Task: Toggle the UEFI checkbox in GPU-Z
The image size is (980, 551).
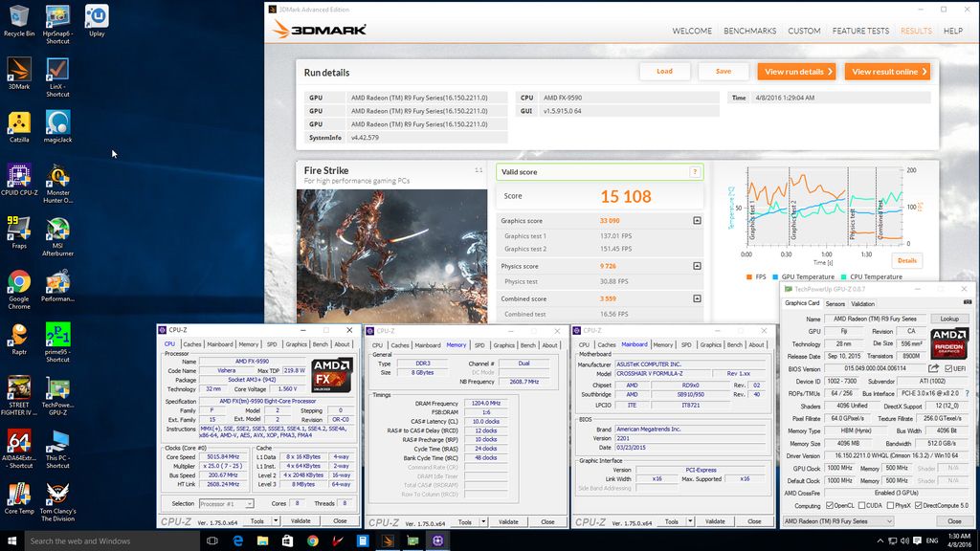Action: (948, 368)
